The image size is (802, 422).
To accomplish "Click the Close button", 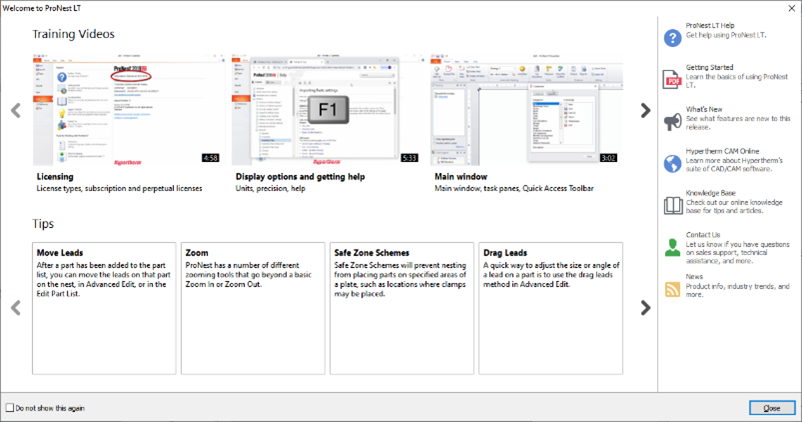I will (772, 408).
